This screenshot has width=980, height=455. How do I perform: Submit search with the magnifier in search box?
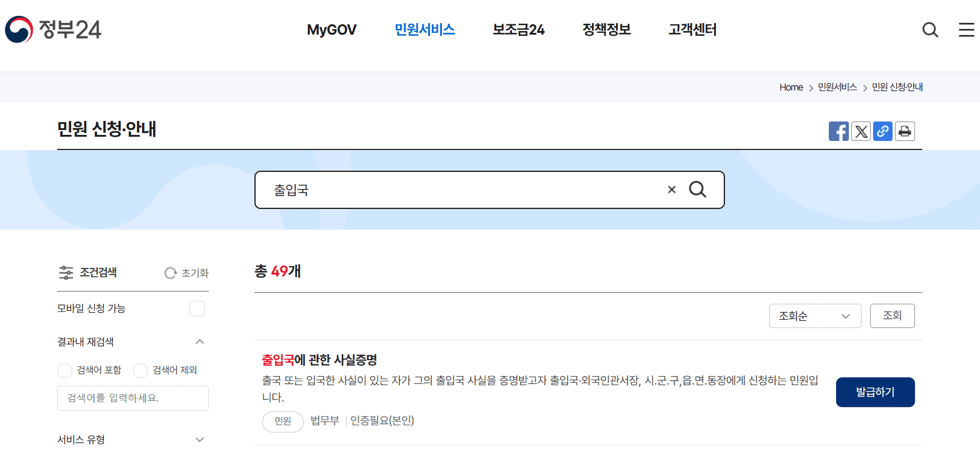[x=698, y=190]
